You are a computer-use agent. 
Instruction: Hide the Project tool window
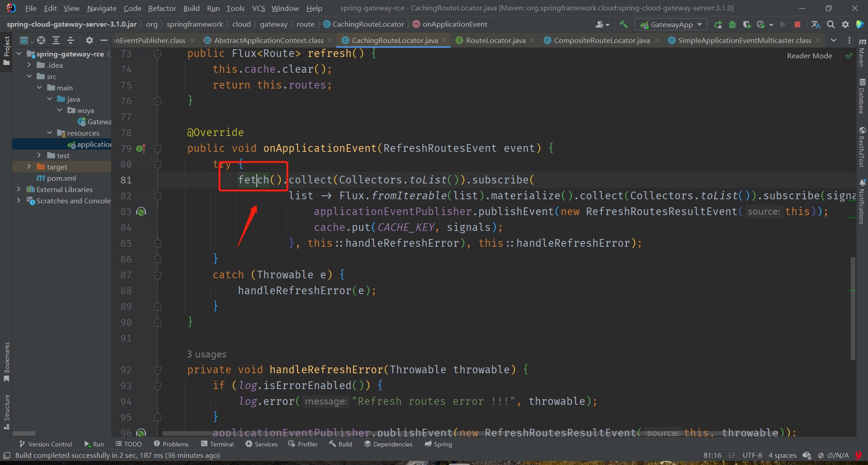coord(104,40)
